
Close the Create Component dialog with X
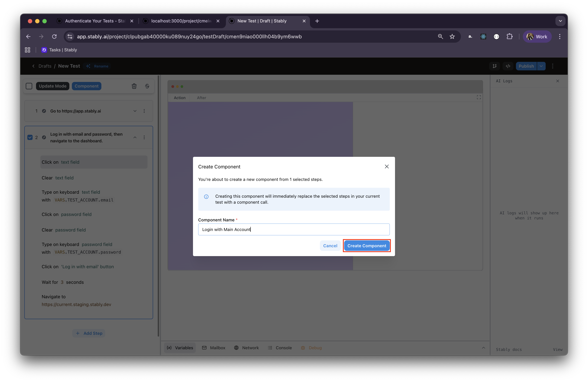(387, 167)
